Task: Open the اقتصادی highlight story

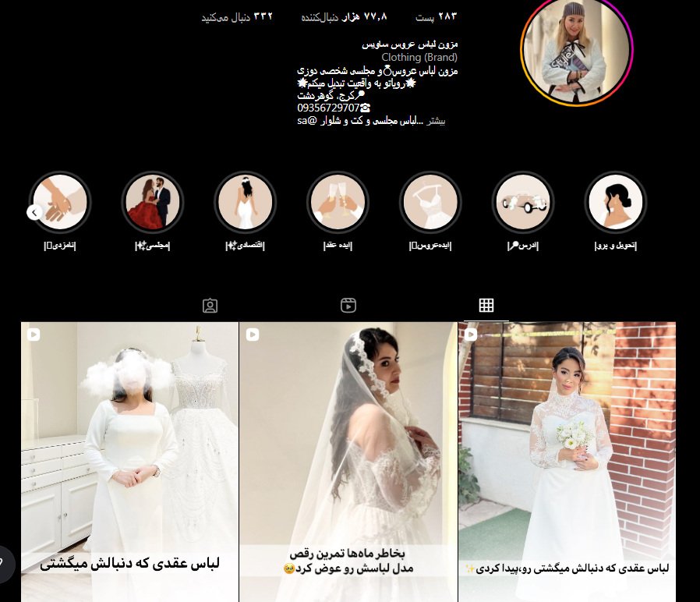Action: [245, 201]
